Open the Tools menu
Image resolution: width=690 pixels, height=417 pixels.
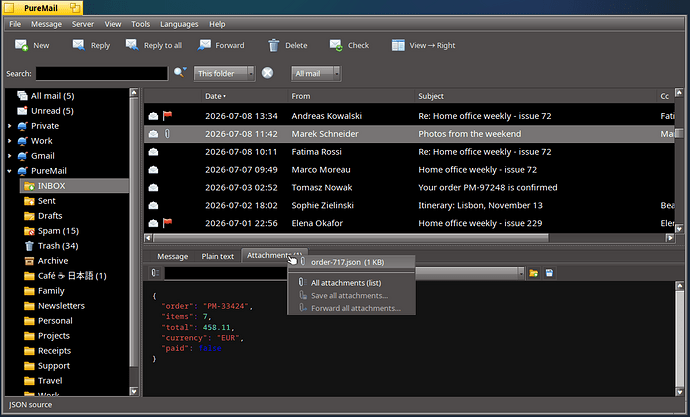click(140, 24)
